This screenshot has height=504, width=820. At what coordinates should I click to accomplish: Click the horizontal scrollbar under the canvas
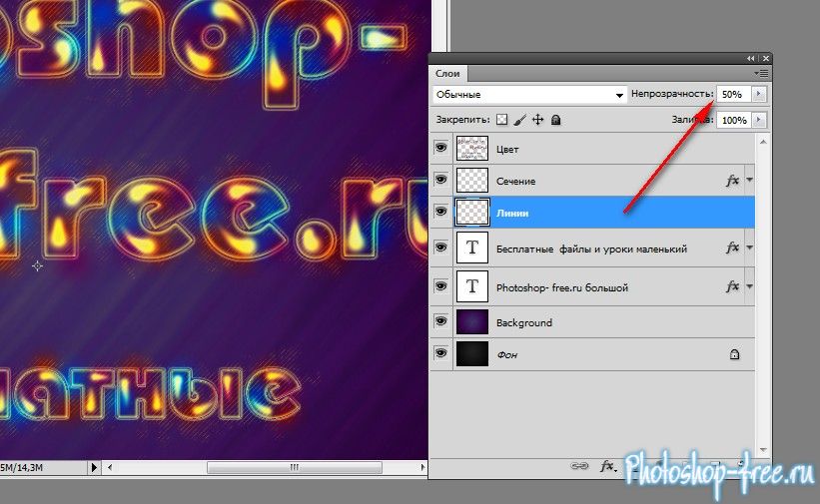[293, 467]
